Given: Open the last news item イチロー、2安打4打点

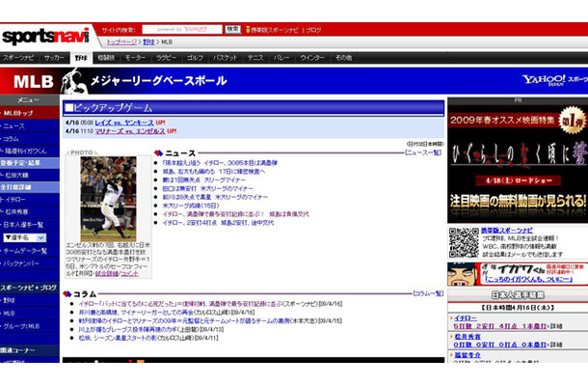Looking at the screenshot, I should click(218, 223).
